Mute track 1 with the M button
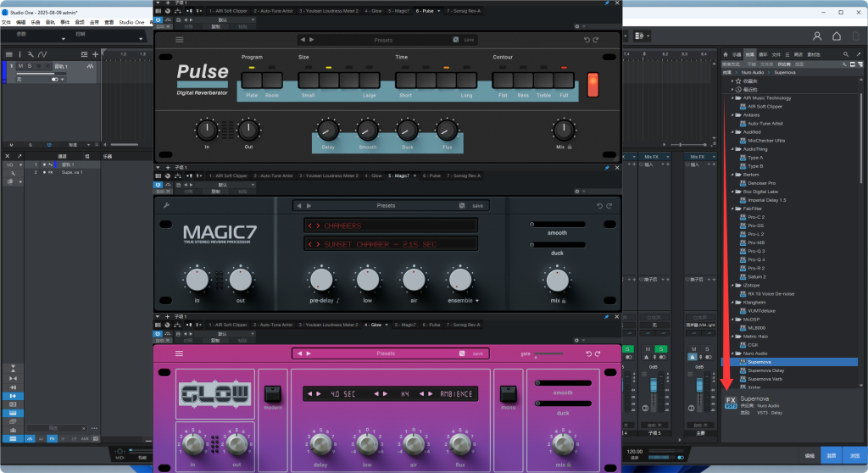 [x=20, y=66]
